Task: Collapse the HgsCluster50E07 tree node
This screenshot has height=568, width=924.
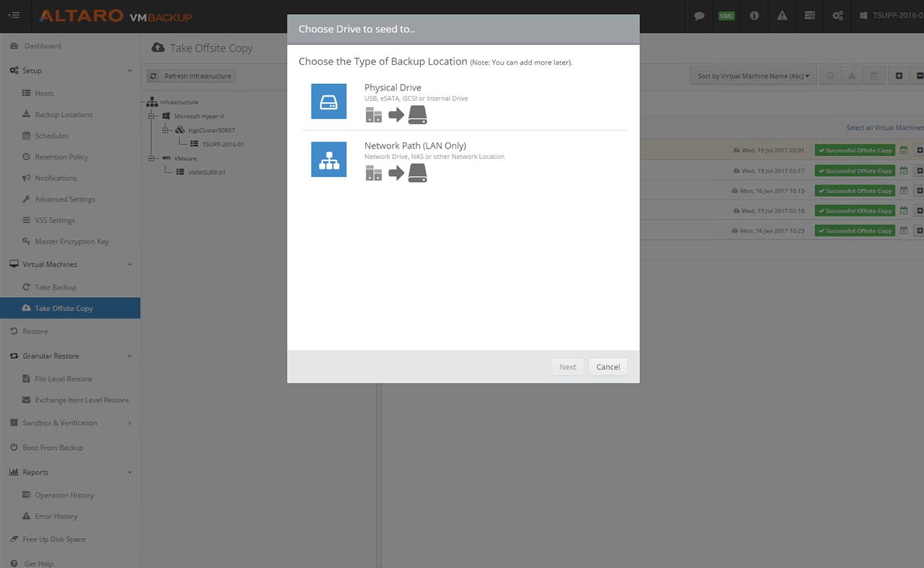Action: [x=165, y=130]
